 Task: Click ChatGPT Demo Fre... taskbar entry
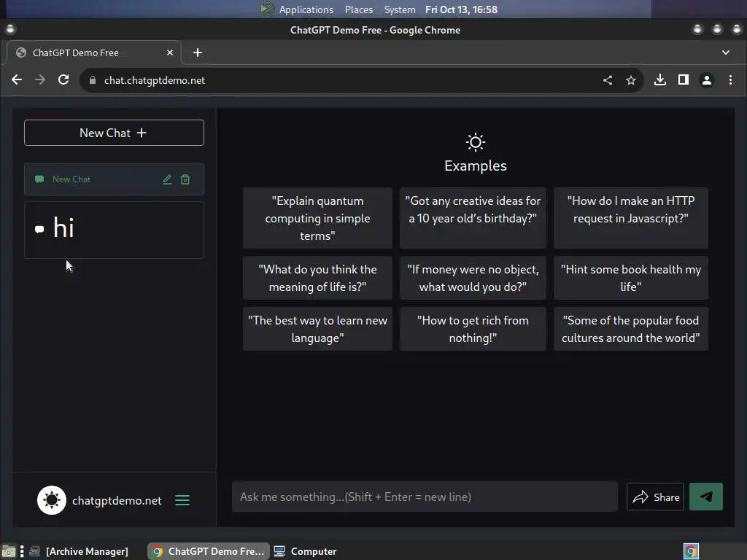click(x=209, y=551)
